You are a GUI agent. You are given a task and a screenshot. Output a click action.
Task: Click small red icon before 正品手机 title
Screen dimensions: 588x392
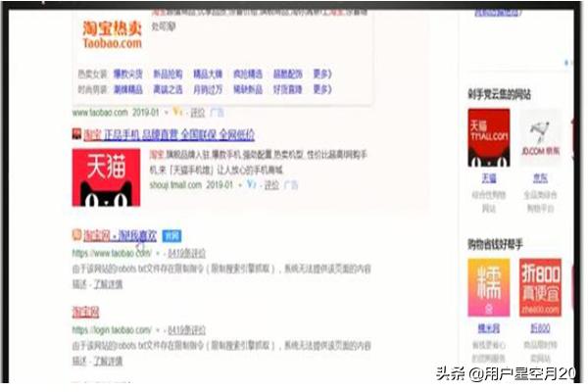click(76, 133)
